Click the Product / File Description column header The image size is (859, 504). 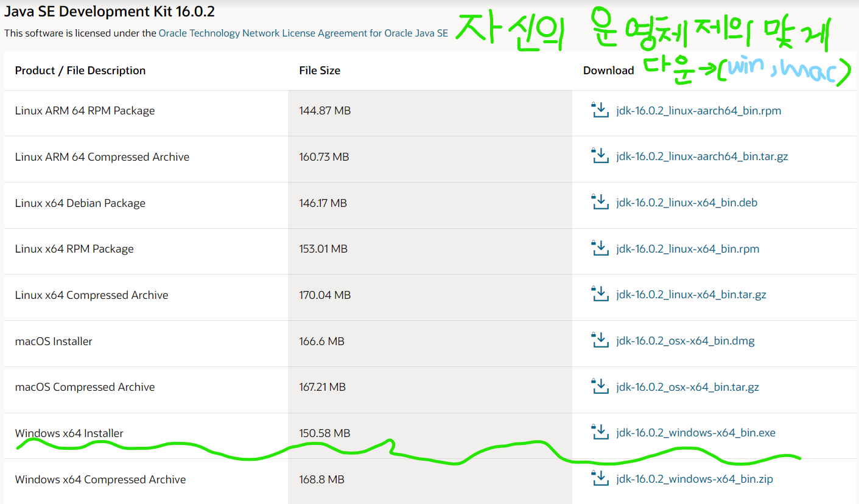(80, 71)
